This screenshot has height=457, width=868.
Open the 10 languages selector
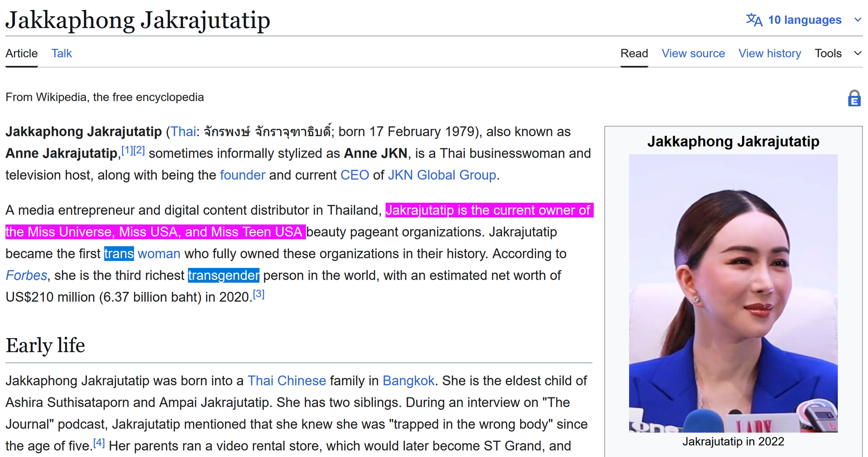[804, 20]
